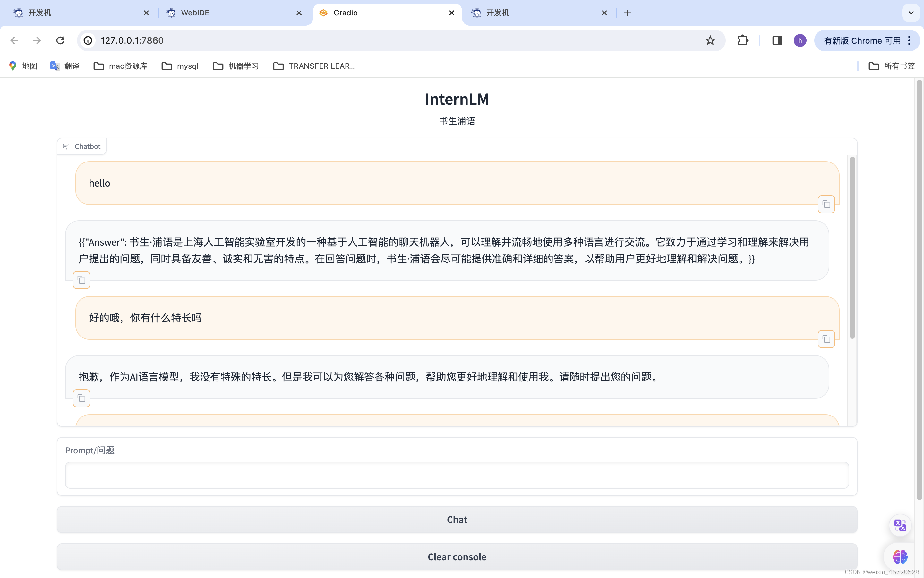Open the TRANSFER LEAR... bookmark folder
The height and width of the screenshot is (578, 924).
[x=315, y=66]
